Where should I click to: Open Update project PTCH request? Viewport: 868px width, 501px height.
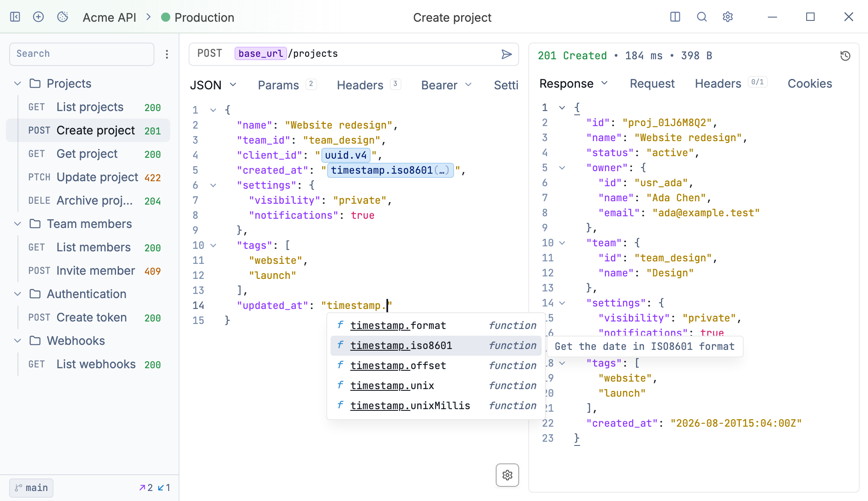88,177
